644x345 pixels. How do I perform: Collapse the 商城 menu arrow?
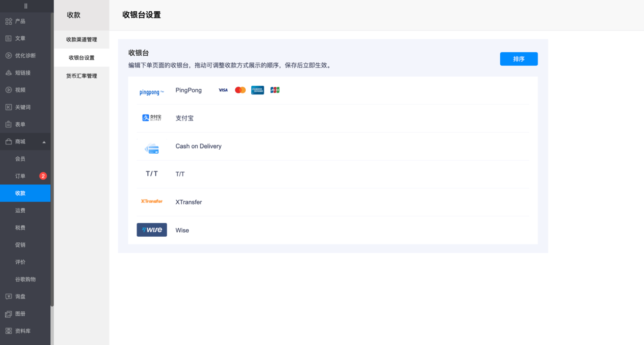click(x=44, y=142)
